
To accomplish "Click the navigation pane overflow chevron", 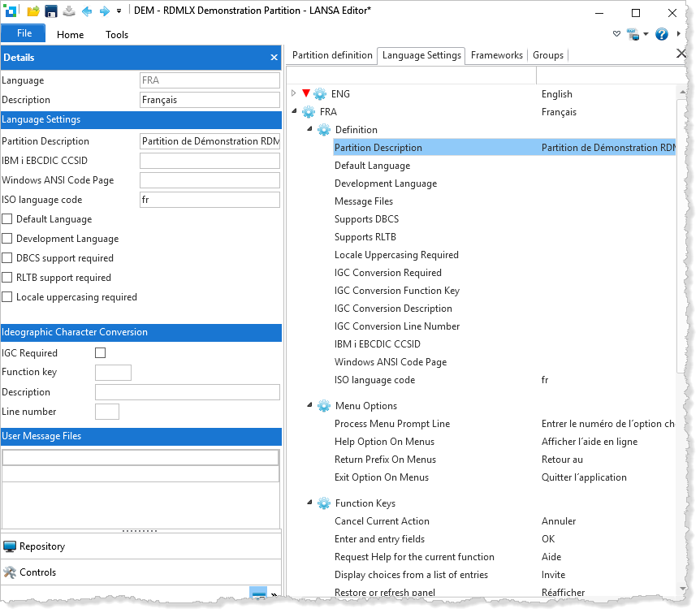I will coord(274,594).
